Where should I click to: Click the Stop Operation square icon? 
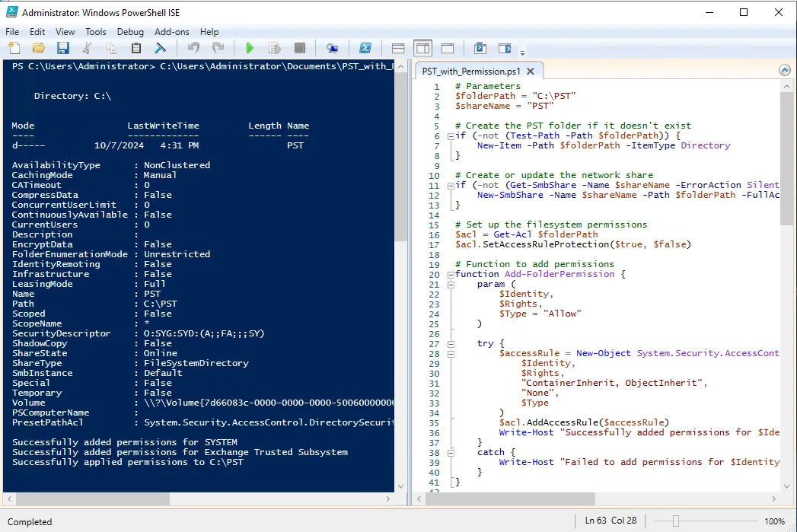pyautogui.click(x=299, y=48)
